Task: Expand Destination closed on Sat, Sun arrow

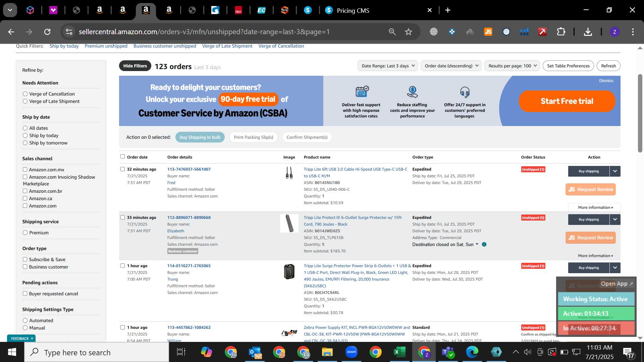Action: click(477, 244)
